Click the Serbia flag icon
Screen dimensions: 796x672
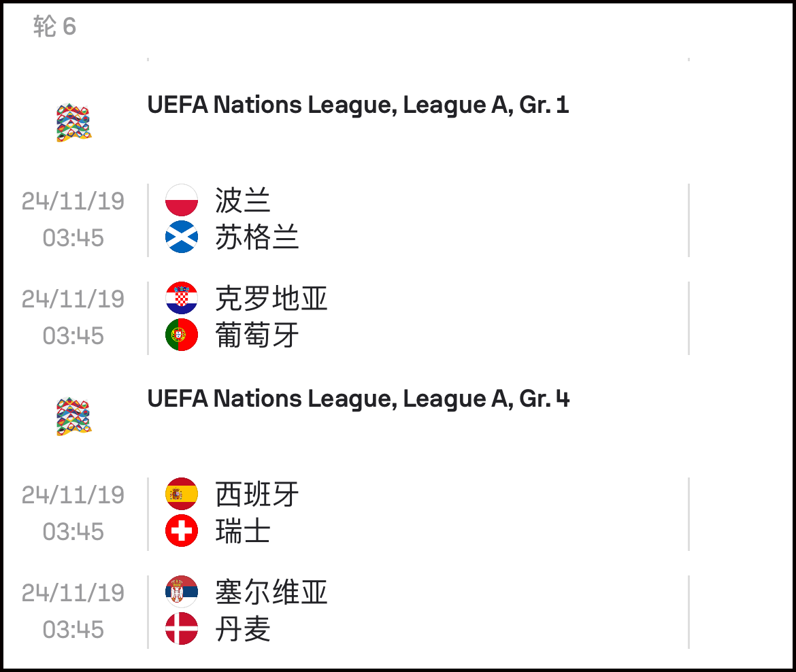[x=181, y=592]
